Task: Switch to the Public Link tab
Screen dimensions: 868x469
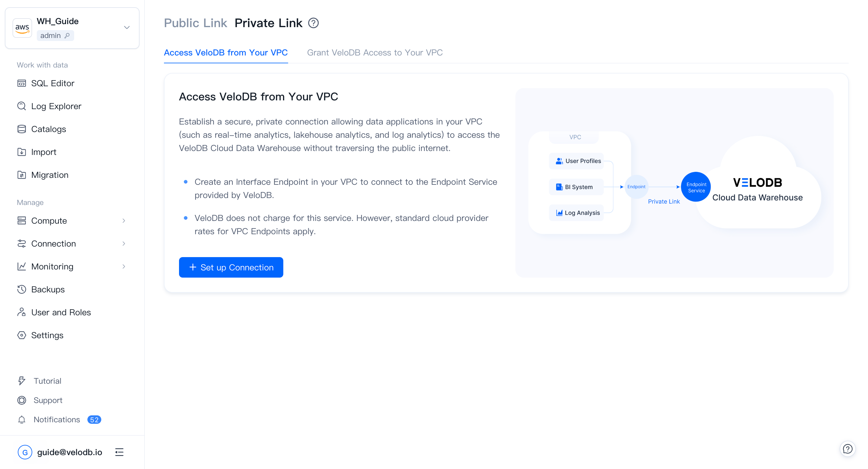Action: [x=195, y=23]
